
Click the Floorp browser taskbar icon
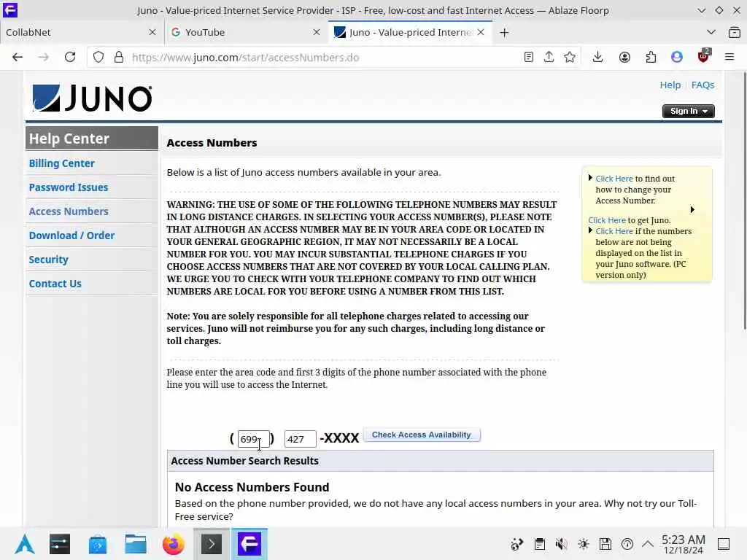pos(249,544)
